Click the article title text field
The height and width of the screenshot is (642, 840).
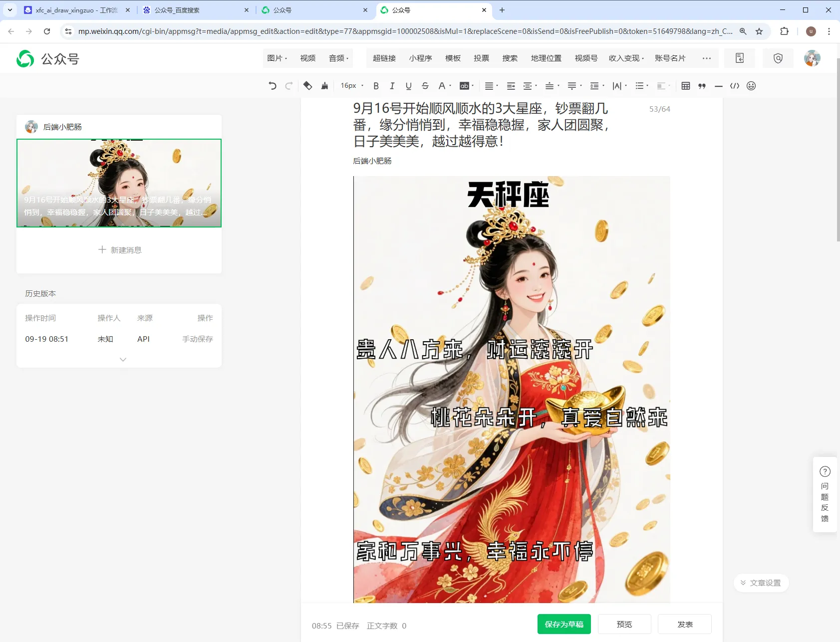click(481, 125)
